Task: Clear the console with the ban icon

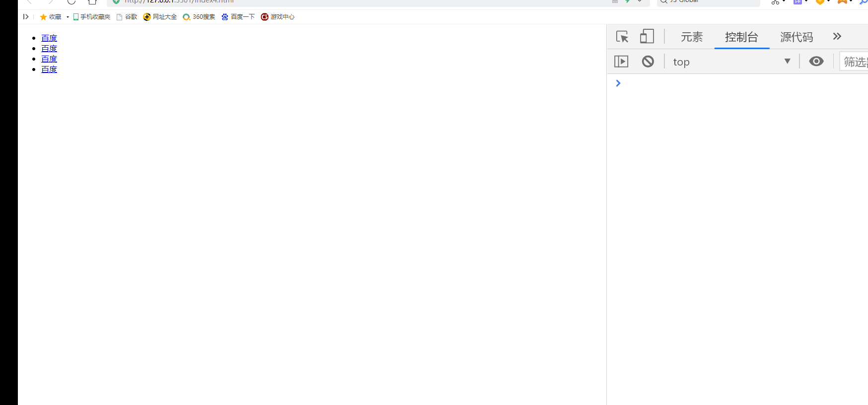Action: coord(648,62)
